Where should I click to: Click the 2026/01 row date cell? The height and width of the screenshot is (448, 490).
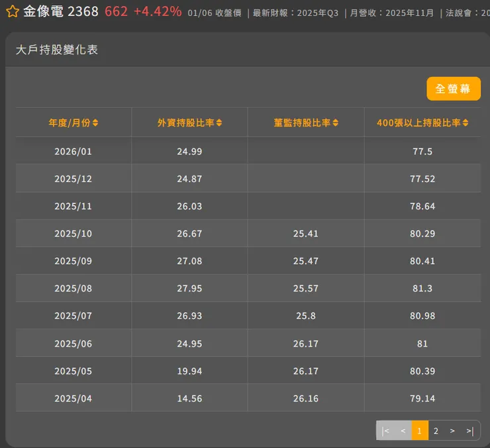(x=73, y=151)
